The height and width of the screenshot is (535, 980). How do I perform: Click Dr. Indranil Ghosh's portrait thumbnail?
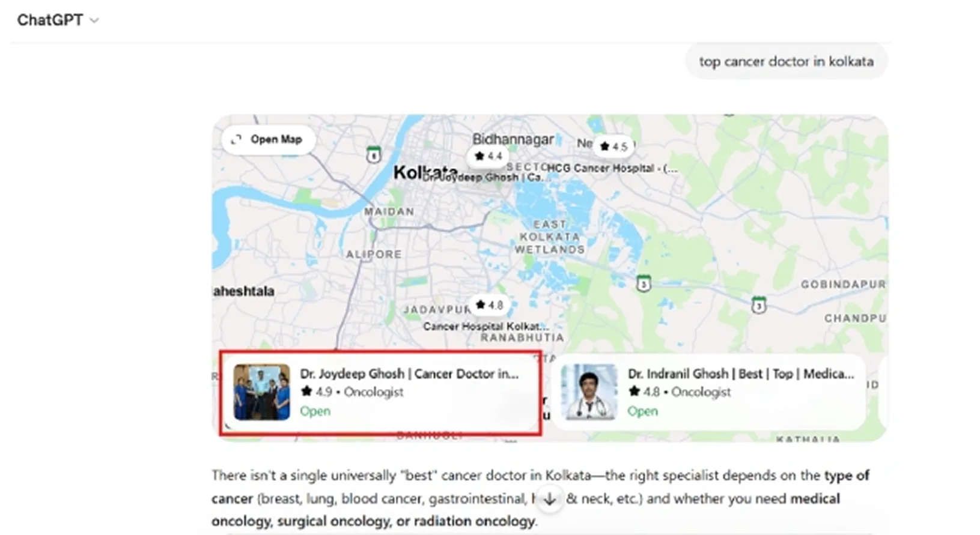(x=589, y=392)
